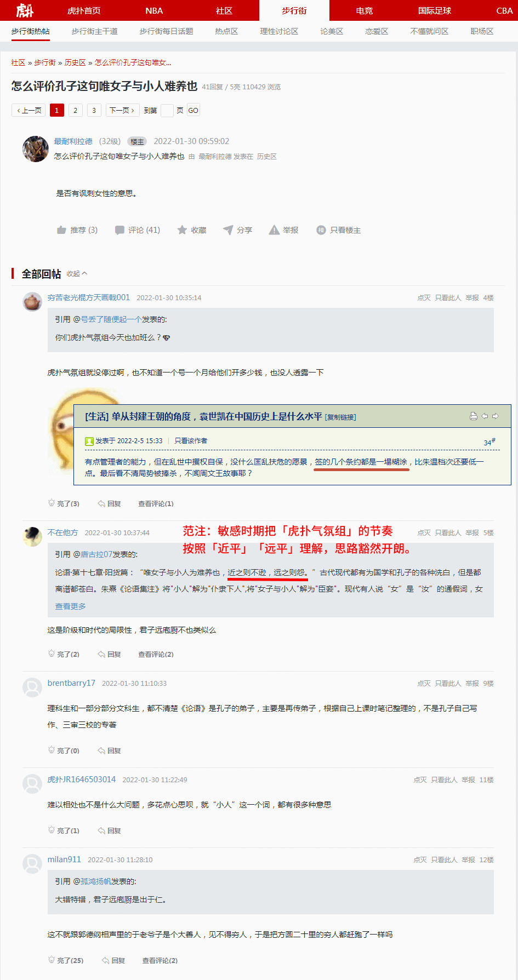This screenshot has height=980, width=518.
Task: Toggle 只看楼主 filter
Action: click(339, 230)
